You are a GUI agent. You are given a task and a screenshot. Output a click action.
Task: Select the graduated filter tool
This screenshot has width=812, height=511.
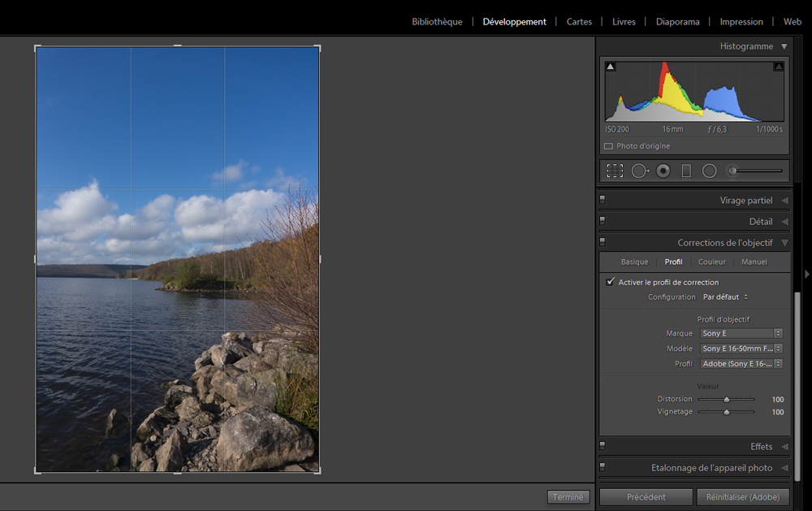click(686, 171)
